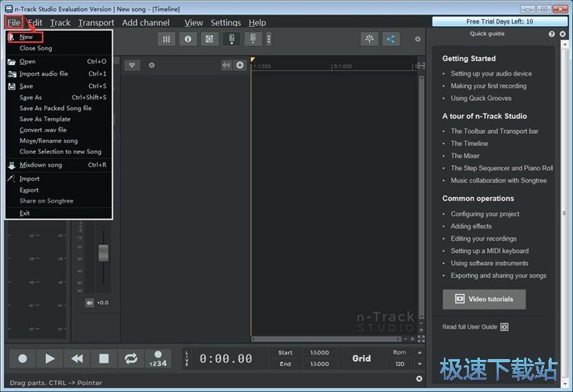Start playback with the Play button
This screenshot has height=392, width=573.
click(50, 358)
